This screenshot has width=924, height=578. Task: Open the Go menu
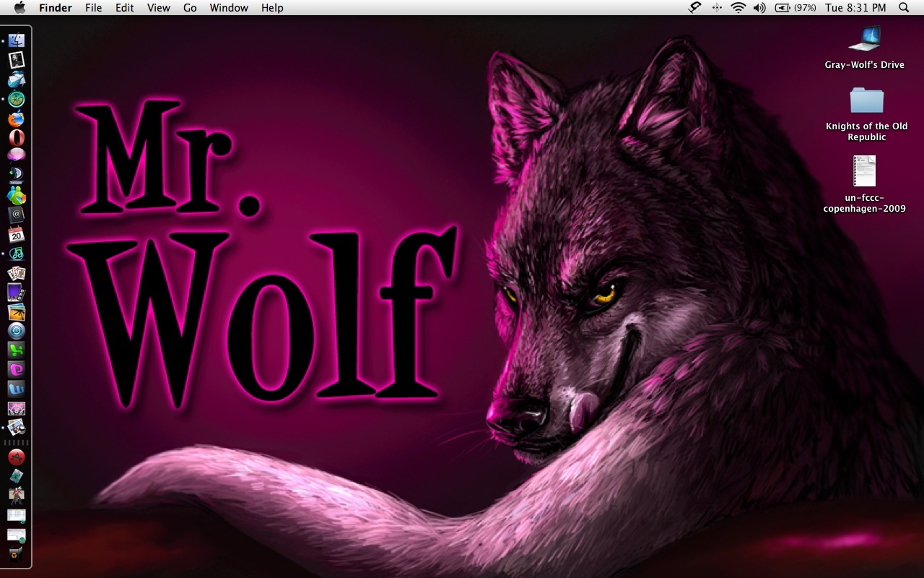click(x=190, y=8)
